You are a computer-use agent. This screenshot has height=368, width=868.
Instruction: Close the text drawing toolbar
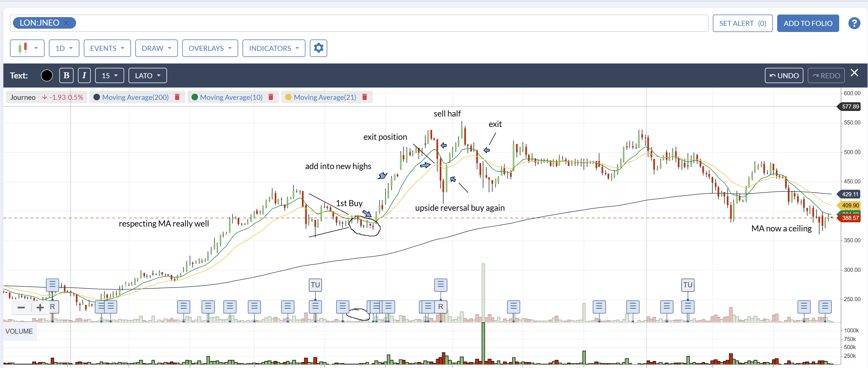854,73
